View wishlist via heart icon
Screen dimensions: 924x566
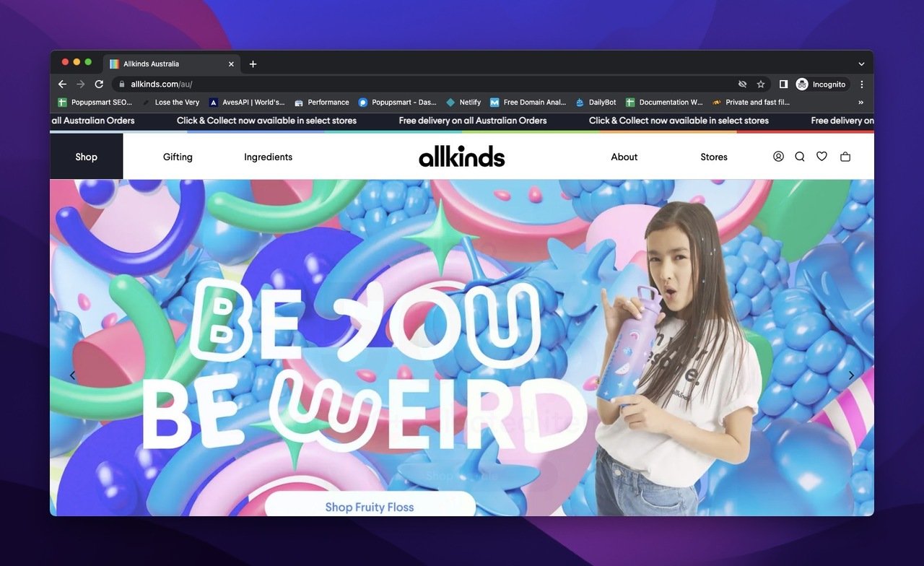(x=821, y=156)
